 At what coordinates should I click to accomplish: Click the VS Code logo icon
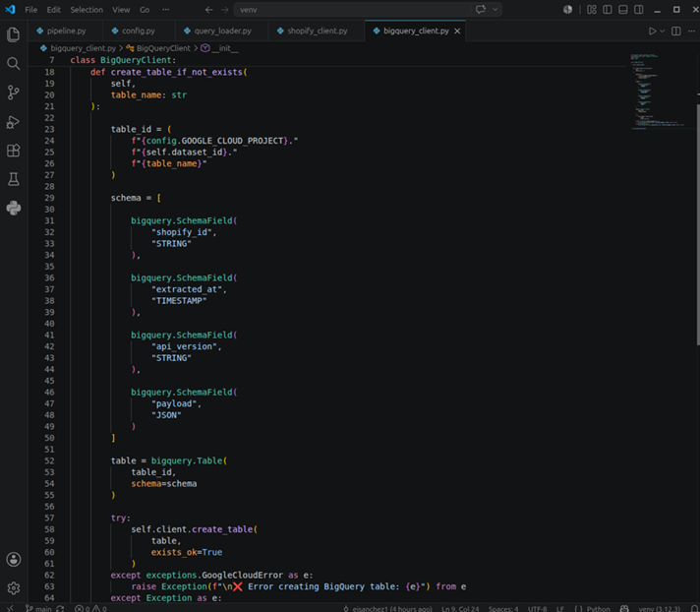point(10,10)
